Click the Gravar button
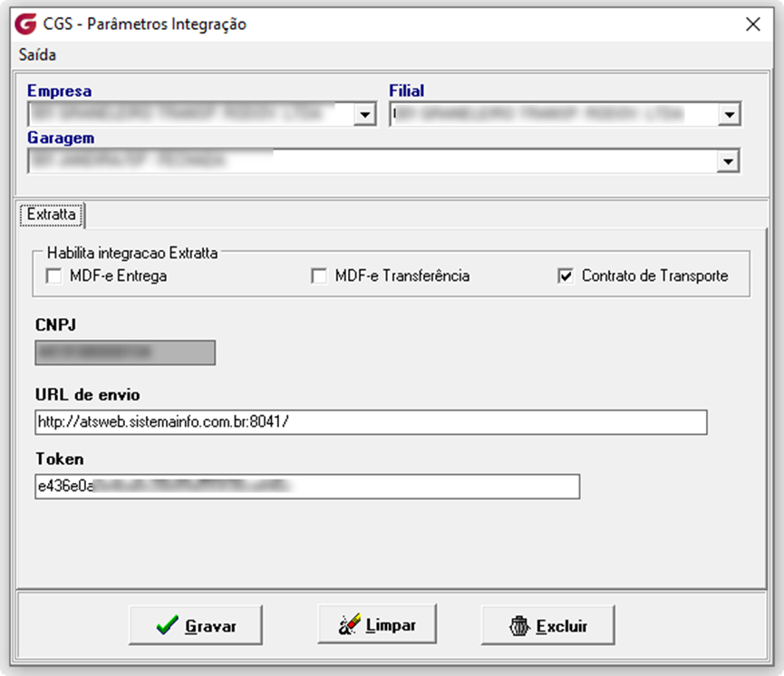Image resolution: width=784 pixels, height=676 pixels. [x=196, y=625]
